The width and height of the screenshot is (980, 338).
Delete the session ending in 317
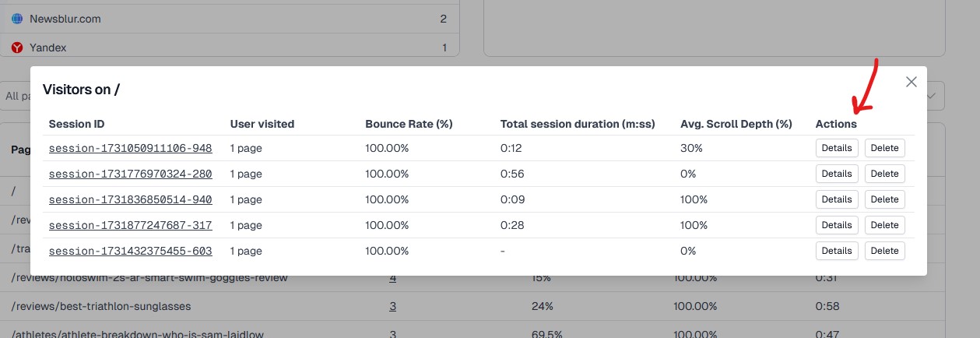click(884, 225)
